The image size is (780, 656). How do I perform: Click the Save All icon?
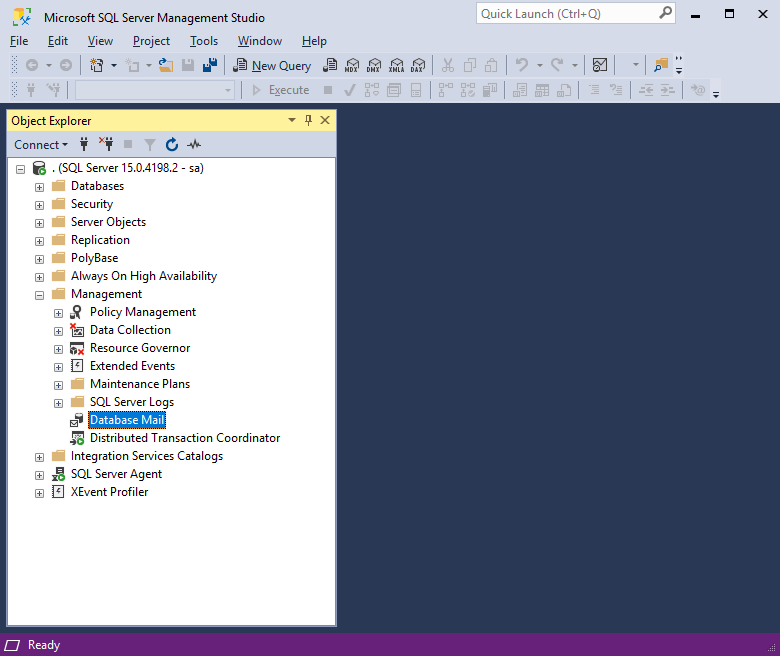tap(210, 65)
